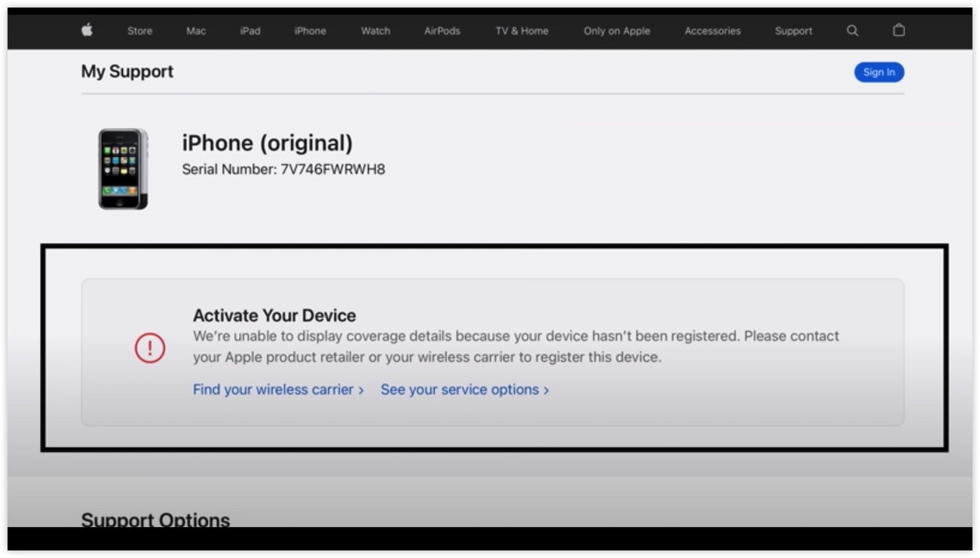Image resolution: width=980 pixels, height=558 pixels.
Task: Go to Support in navigation
Action: coord(794,31)
